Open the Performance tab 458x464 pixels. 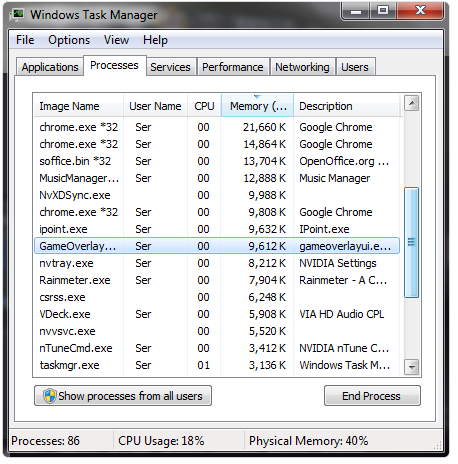pyautogui.click(x=233, y=67)
